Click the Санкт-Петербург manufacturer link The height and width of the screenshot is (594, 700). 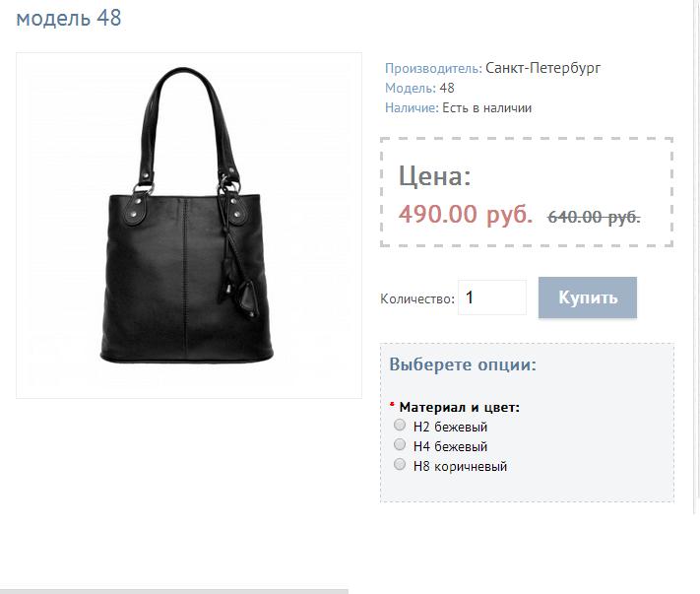point(542,68)
